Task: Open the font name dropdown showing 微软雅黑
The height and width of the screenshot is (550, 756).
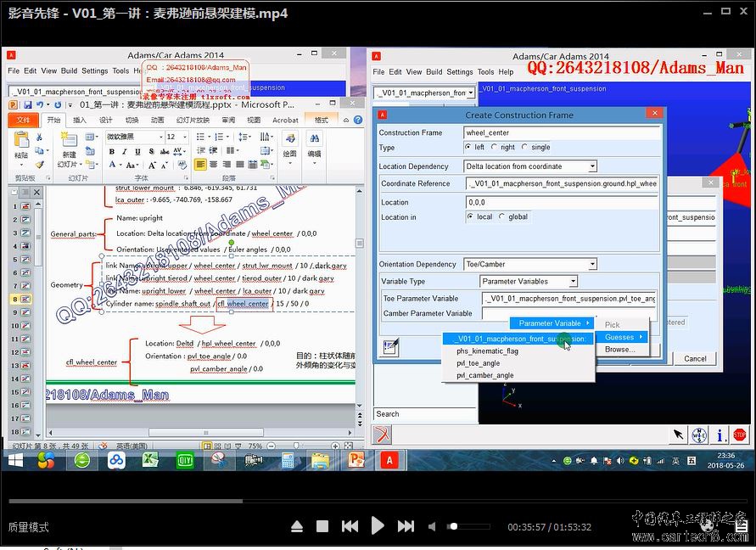Action: (160, 137)
